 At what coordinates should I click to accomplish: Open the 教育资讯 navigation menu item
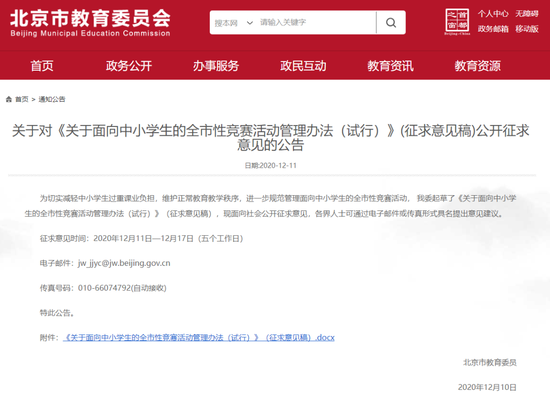tap(390, 66)
